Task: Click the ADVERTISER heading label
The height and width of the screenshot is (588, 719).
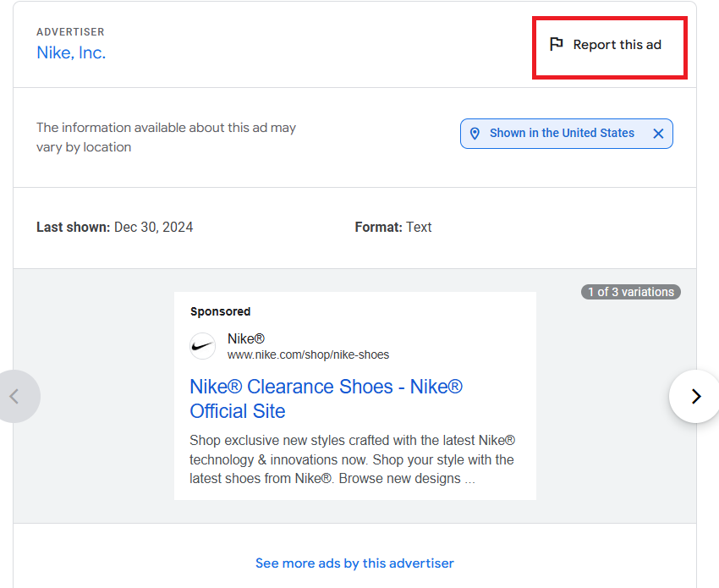Action: point(70,32)
